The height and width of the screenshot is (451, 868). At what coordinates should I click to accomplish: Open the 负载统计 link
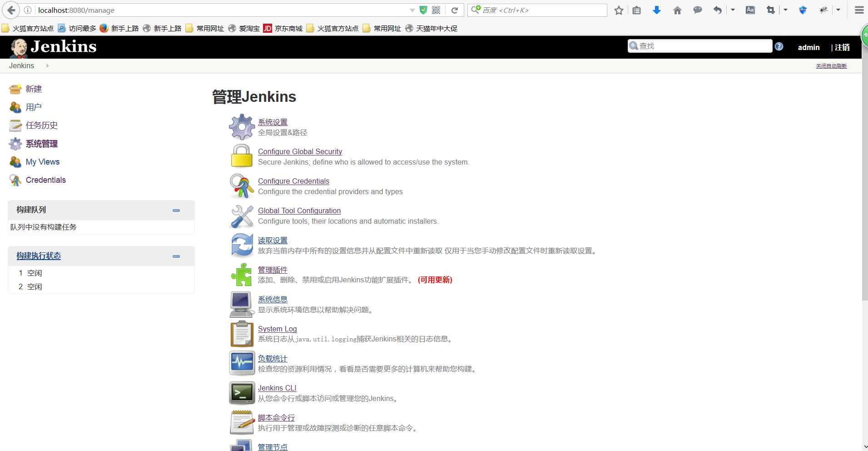[x=273, y=358]
